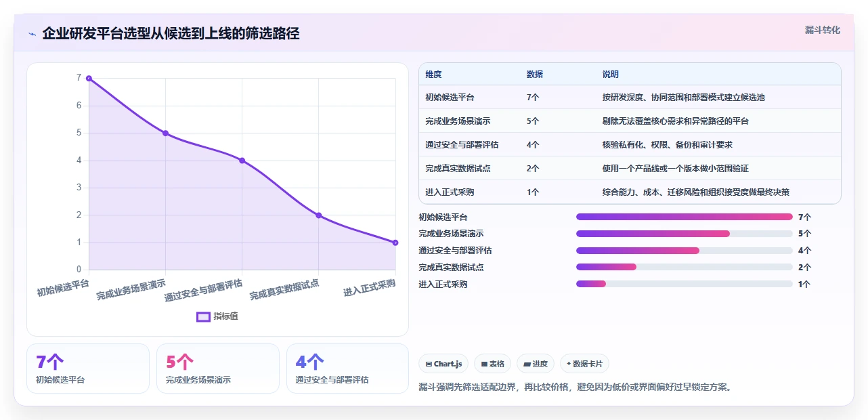Viewport: 868px width, 420px height.
Task: Click the chart data point at value 1
Action: tap(395, 243)
